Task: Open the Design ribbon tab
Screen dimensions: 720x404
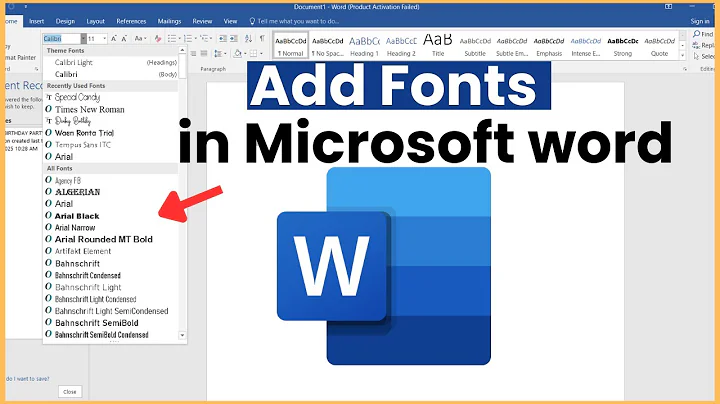Action: pos(65,21)
